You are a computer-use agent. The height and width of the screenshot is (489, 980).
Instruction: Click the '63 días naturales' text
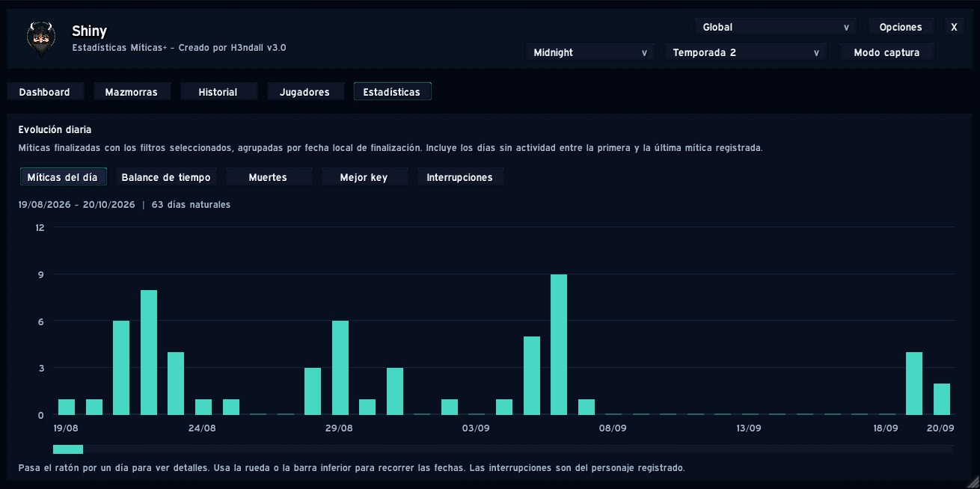(191, 205)
